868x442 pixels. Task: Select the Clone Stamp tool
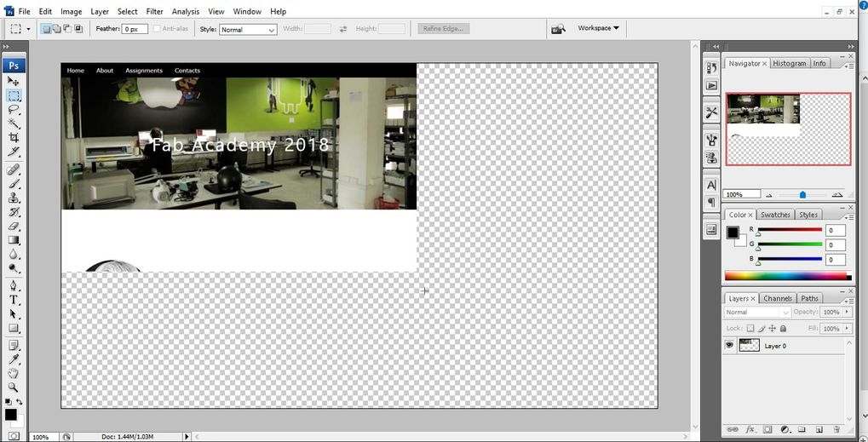pyautogui.click(x=14, y=198)
